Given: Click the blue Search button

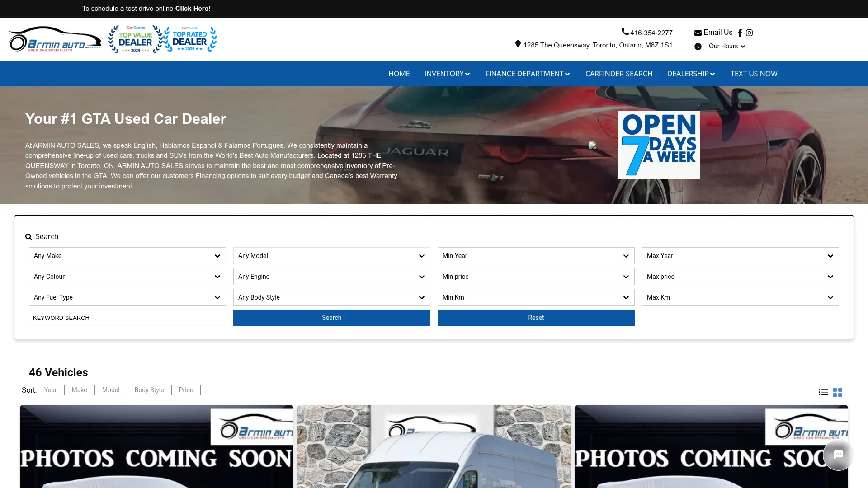Looking at the screenshot, I should coord(332,318).
